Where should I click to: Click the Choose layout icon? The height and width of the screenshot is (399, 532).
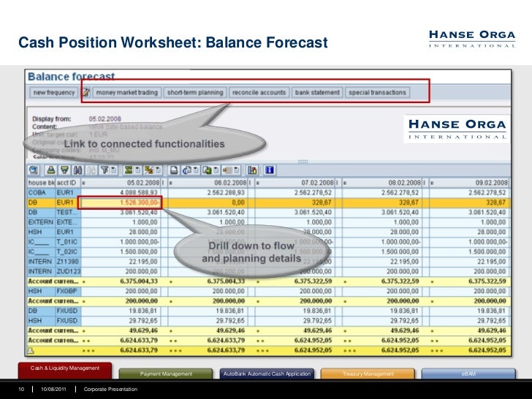[227, 170]
